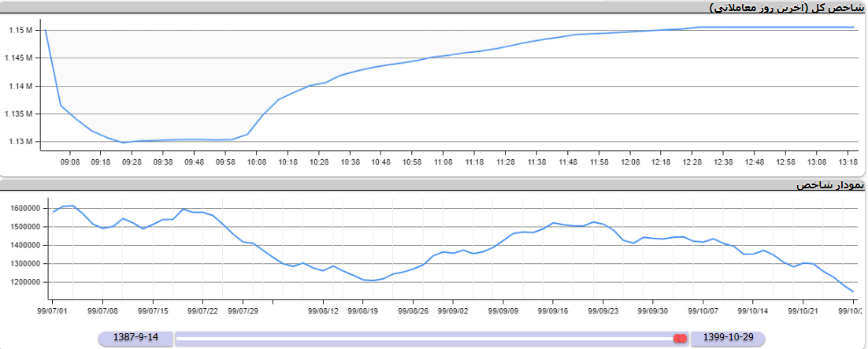Click the 11:08 time axis label
This screenshot has height=349, width=868.
click(443, 162)
